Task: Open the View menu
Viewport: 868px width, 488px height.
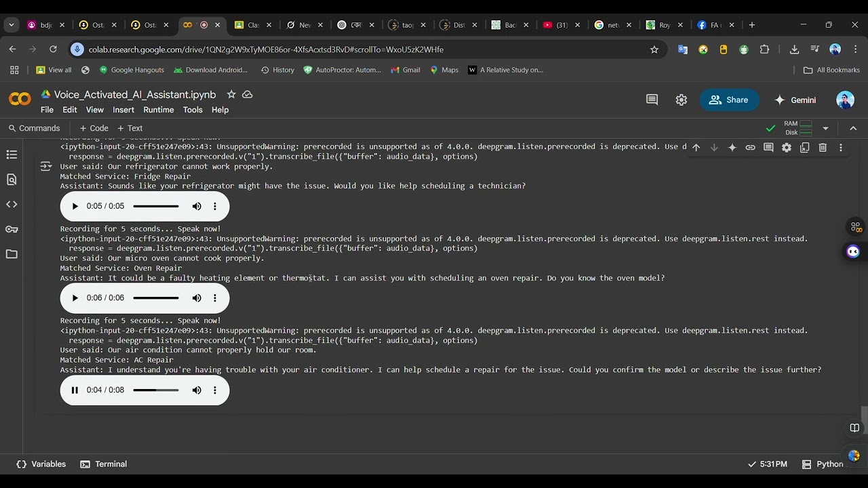Action: point(95,110)
